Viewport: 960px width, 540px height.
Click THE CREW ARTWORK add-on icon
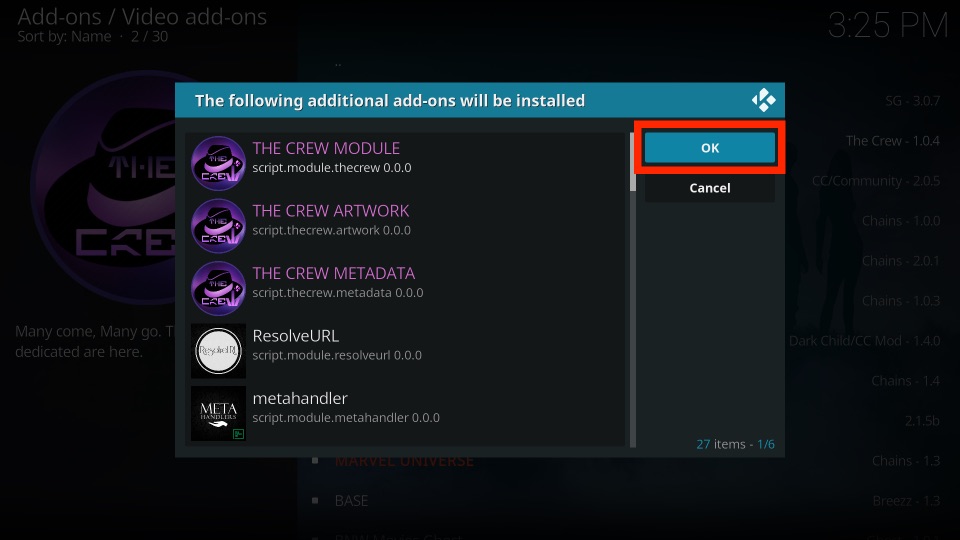(x=218, y=226)
